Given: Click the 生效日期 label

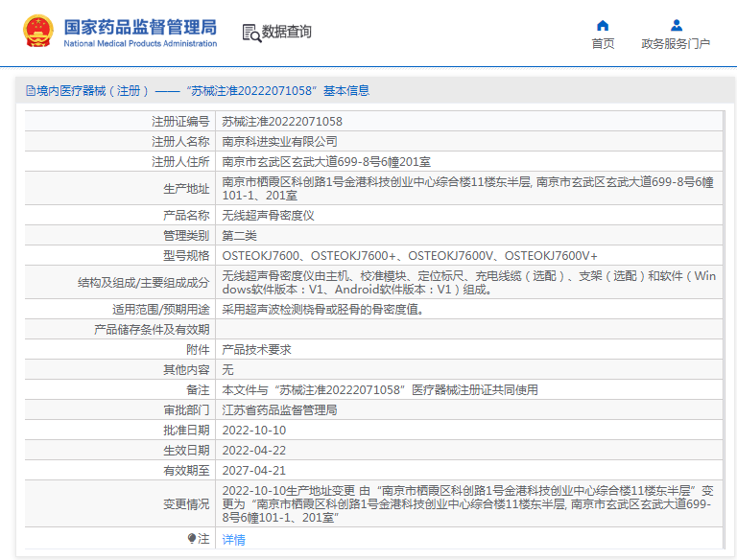Looking at the screenshot, I should pyautogui.click(x=186, y=451).
